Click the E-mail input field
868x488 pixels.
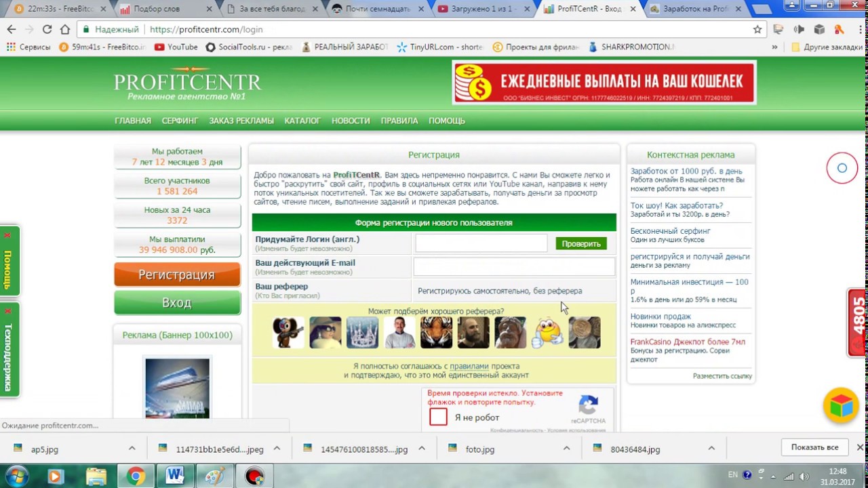coord(514,266)
